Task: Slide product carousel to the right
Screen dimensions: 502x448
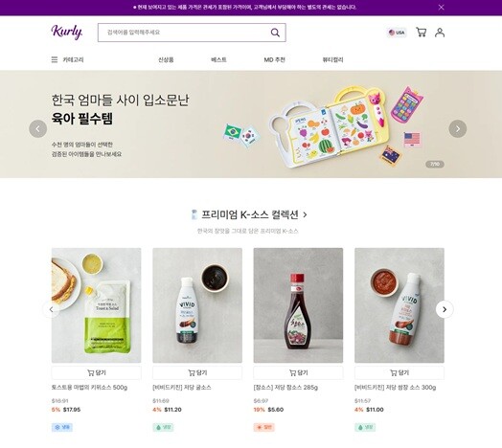Action: [x=445, y=309]
